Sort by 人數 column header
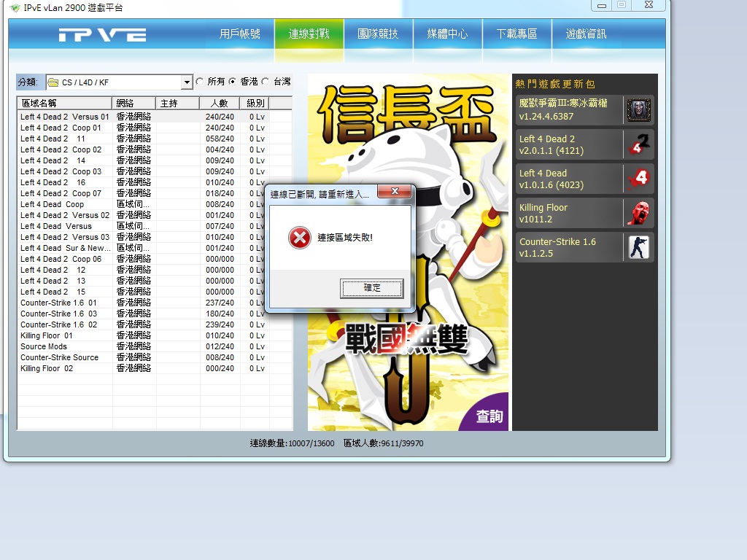Image resolution: width=747 pixels, height=560 pixels. pyautogui.click(x=220, y=104)
